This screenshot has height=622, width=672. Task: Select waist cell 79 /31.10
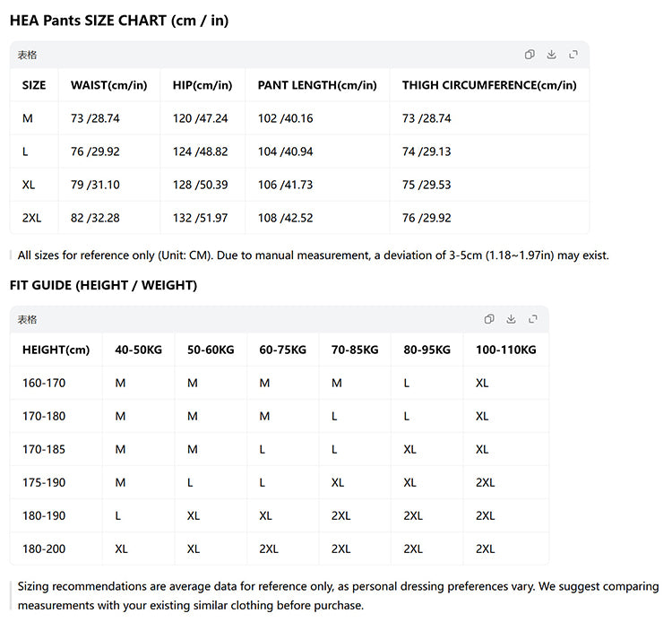click(x=95, y=185)
